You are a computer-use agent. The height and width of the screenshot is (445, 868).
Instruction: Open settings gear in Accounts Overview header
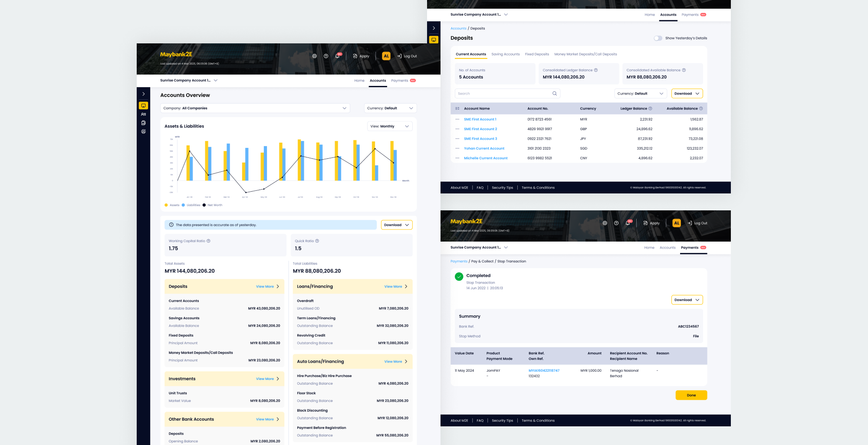click(x=315, y=56)
